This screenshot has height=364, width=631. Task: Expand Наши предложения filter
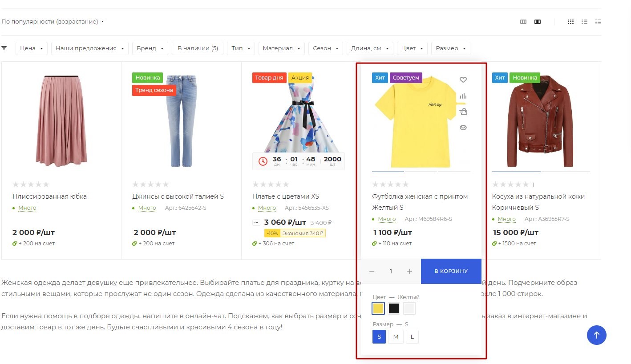point(90,48)
